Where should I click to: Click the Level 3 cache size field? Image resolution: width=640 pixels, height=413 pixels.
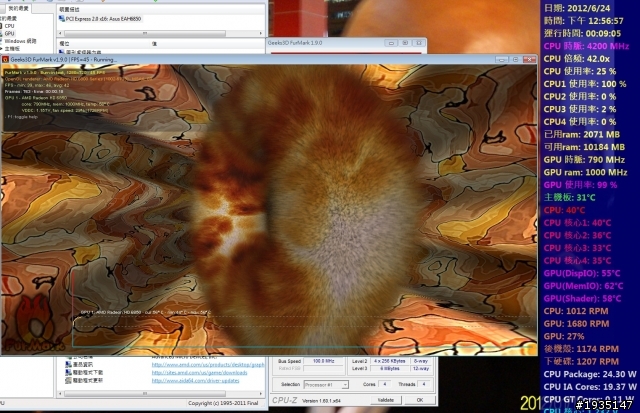point(389,369)
